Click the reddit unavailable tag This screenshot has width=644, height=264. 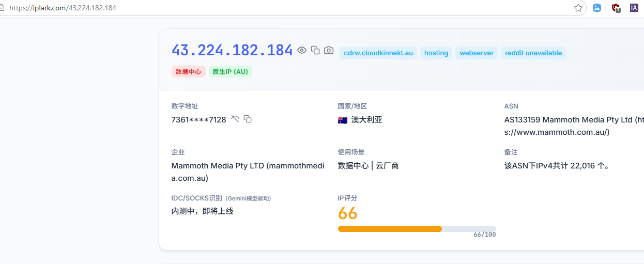coord(533,53)
